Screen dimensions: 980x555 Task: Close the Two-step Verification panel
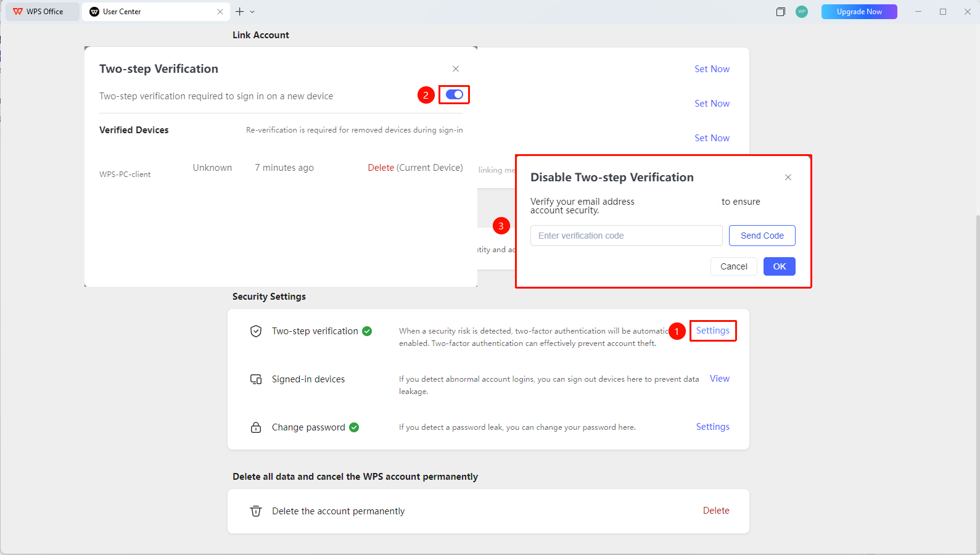(456, 68)
